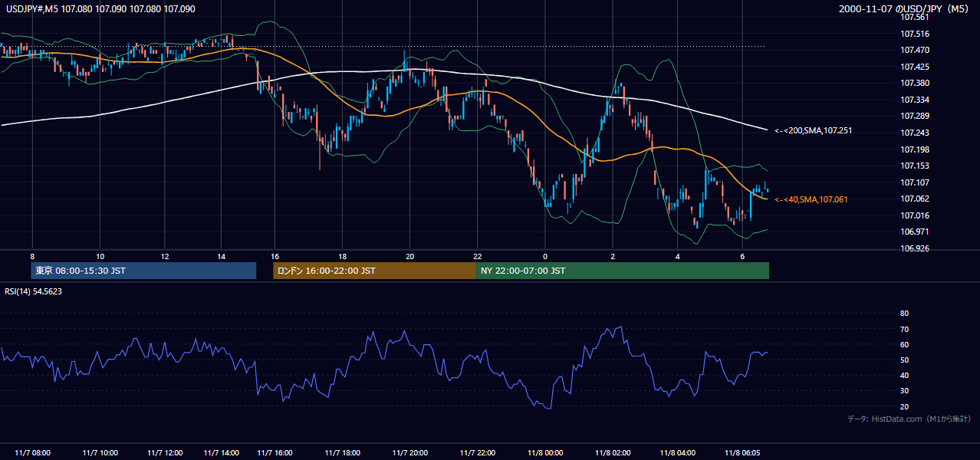Click price axis value 107.198

coord(913,149)
